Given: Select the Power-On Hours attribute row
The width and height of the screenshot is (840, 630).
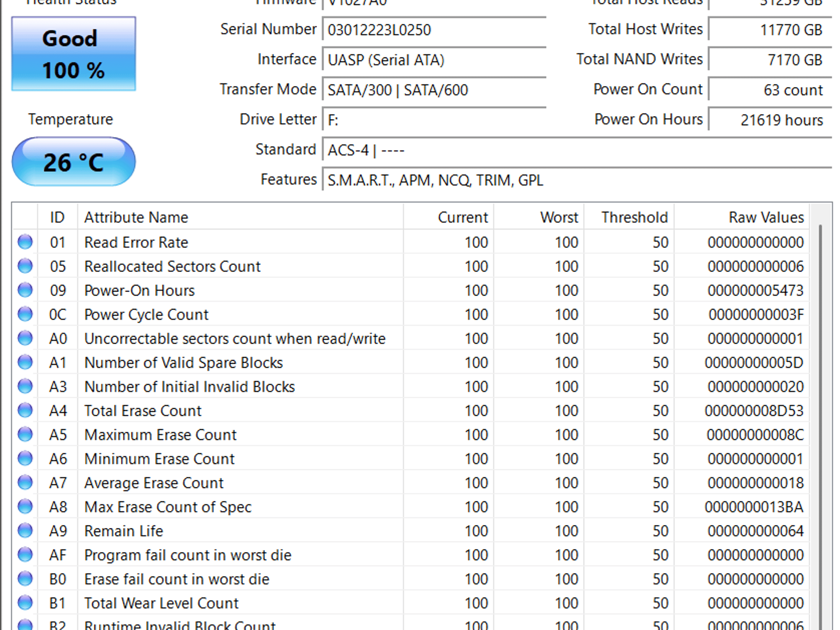Looking at the screenshot, I should [x=411, y=290].
